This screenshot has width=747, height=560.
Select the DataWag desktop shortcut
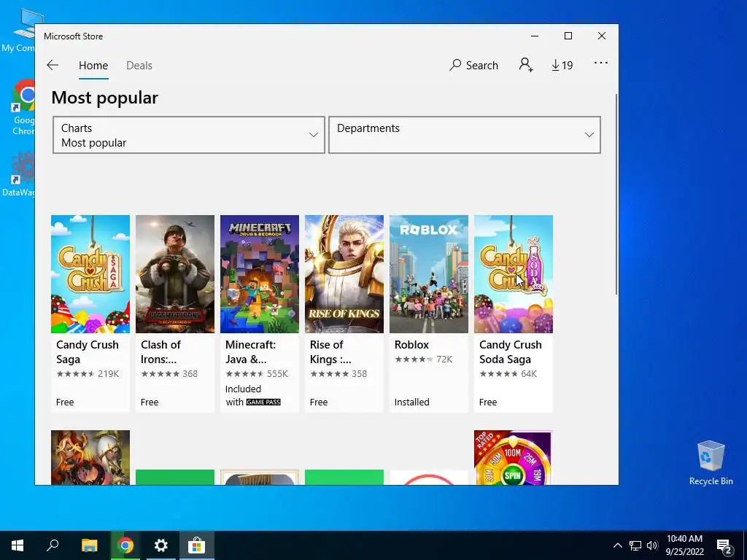coord(19,174)
